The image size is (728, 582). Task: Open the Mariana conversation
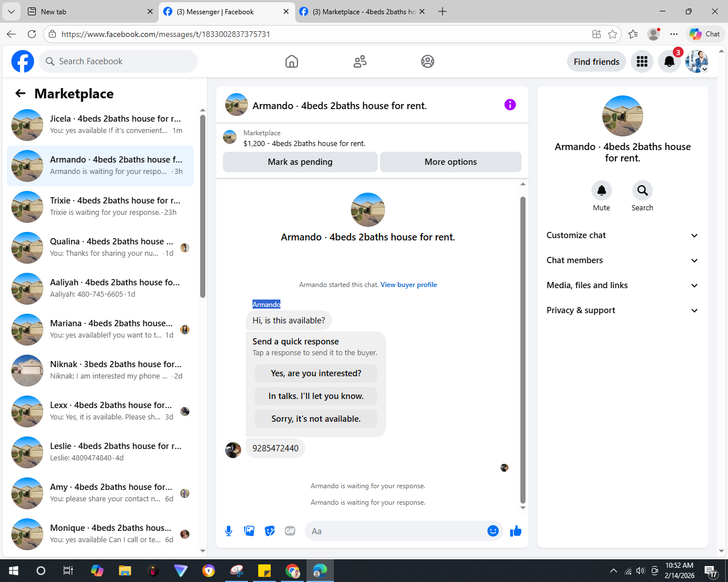point(100,330)
